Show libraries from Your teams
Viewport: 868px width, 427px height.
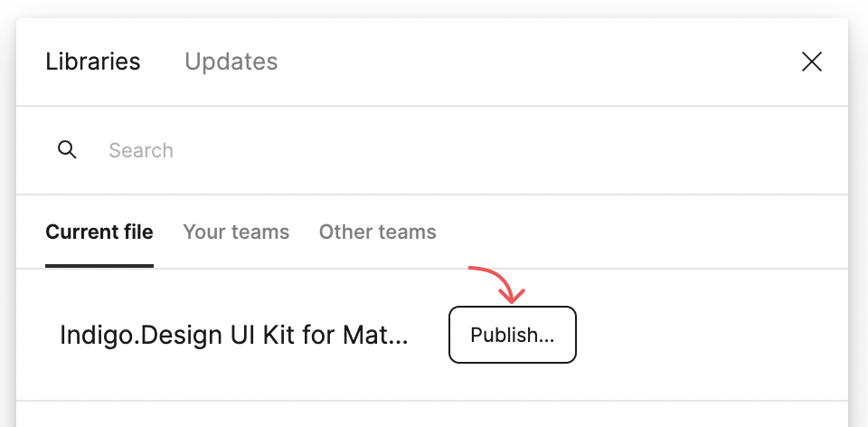click(236, 232)
